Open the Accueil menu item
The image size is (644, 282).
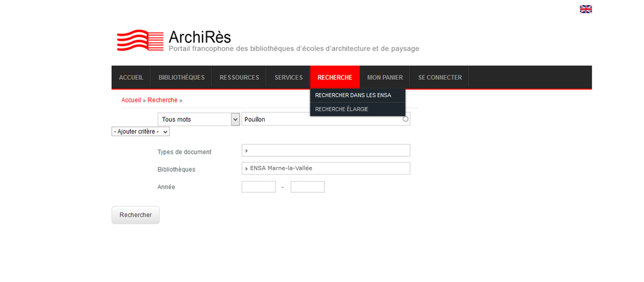coord(131,77)
